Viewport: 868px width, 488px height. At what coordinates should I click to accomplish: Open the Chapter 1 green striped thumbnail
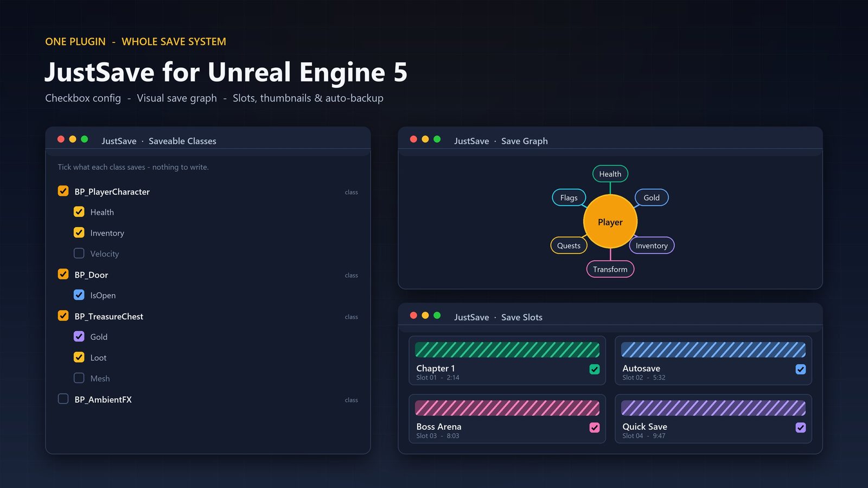[507, 350]
